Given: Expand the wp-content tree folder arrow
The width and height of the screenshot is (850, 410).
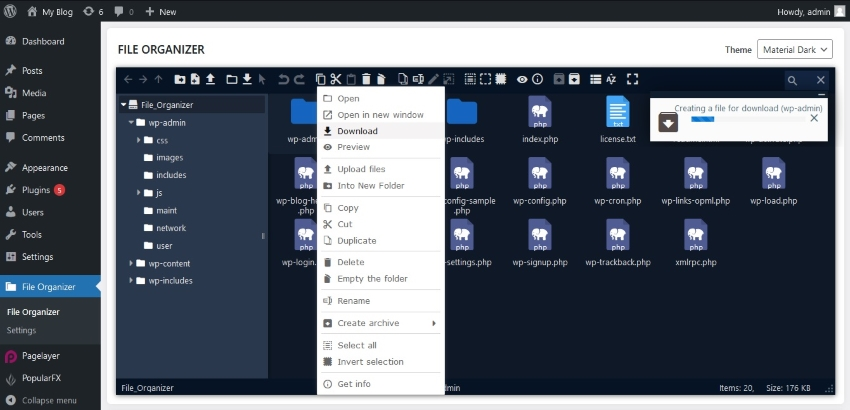Looking at the screenshot, I should 131,263.
